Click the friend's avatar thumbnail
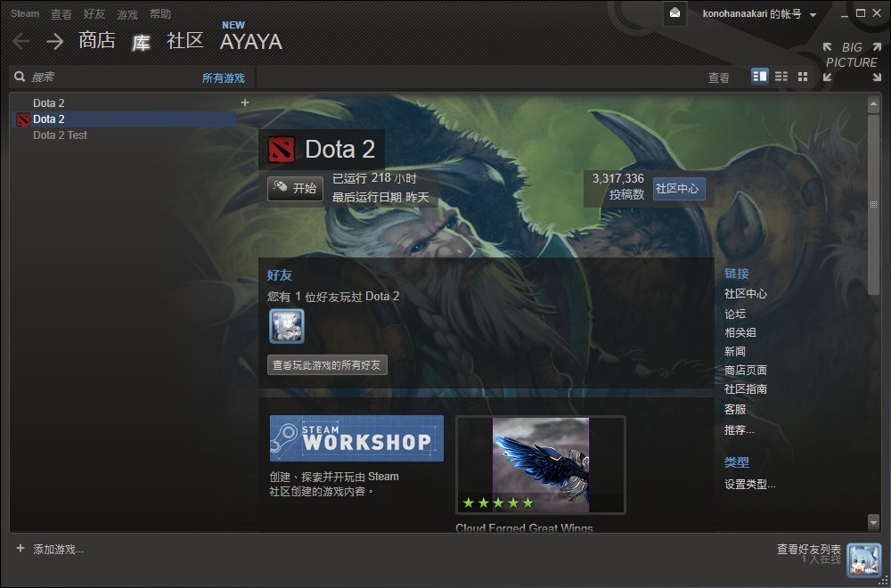 (x=286, y=326)
